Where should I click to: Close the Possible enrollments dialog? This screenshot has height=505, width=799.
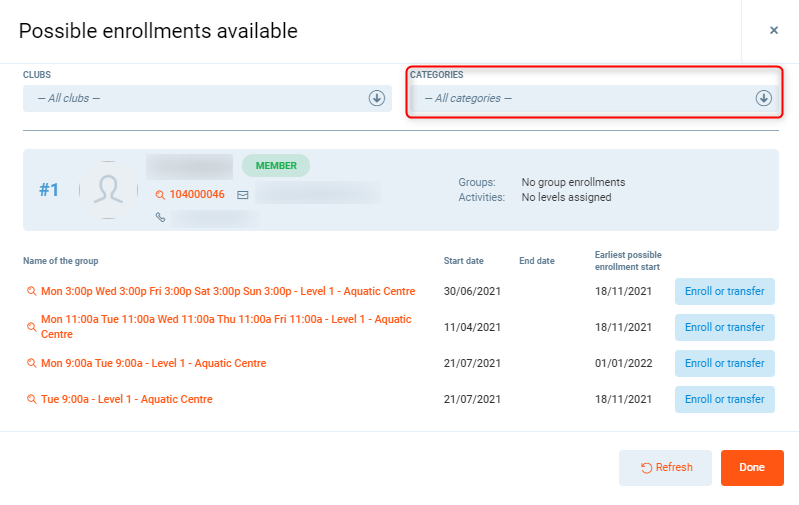click(773, 31)
